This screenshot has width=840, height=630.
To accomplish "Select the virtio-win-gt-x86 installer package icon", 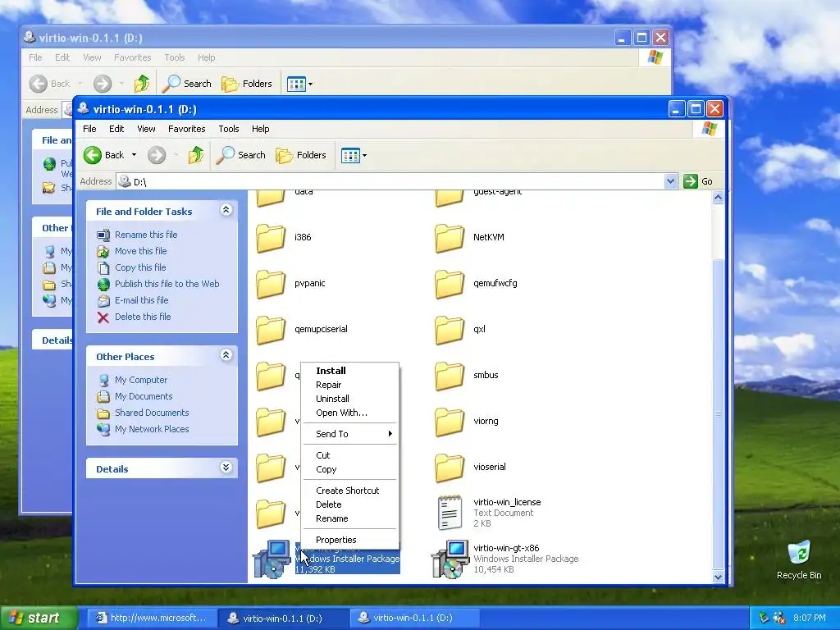I will (x=450, y=559).
